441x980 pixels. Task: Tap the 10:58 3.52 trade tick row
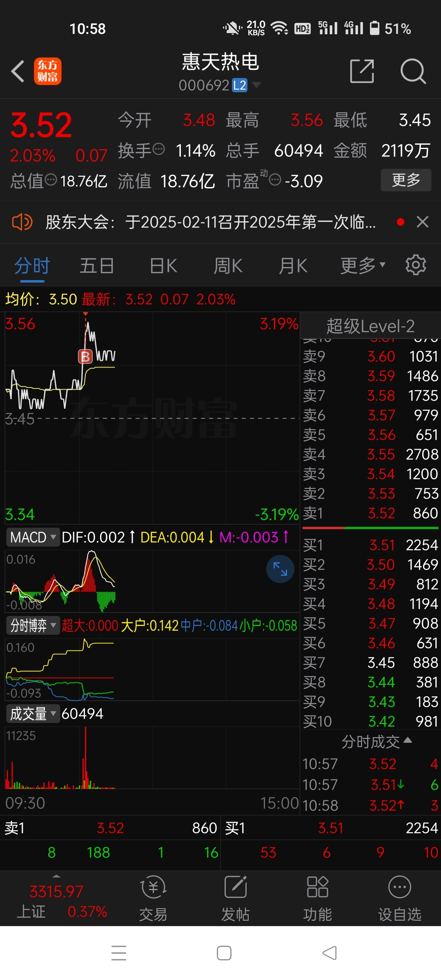coord(370,805)
